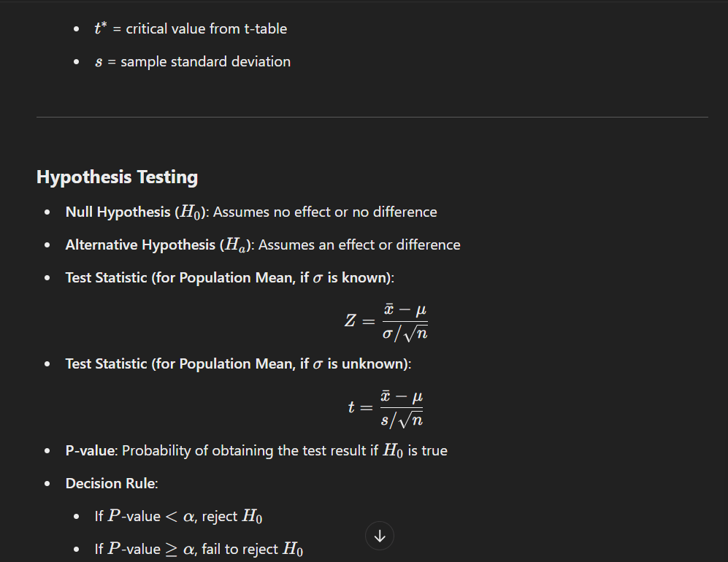Click the P-value definition line
This screenshot has width=728, height=562.
(x=256, y=450)
